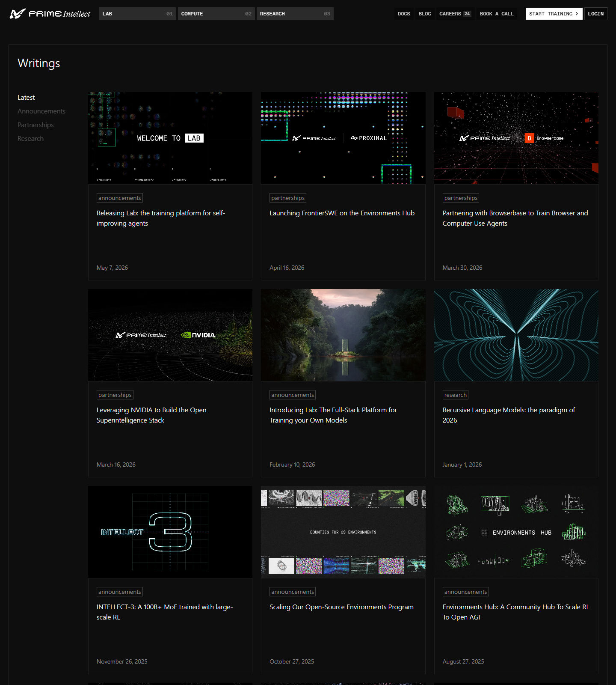Click announcements tag on Environments Hub card
This screenshot has height=685, width=616.
point(465,592)
